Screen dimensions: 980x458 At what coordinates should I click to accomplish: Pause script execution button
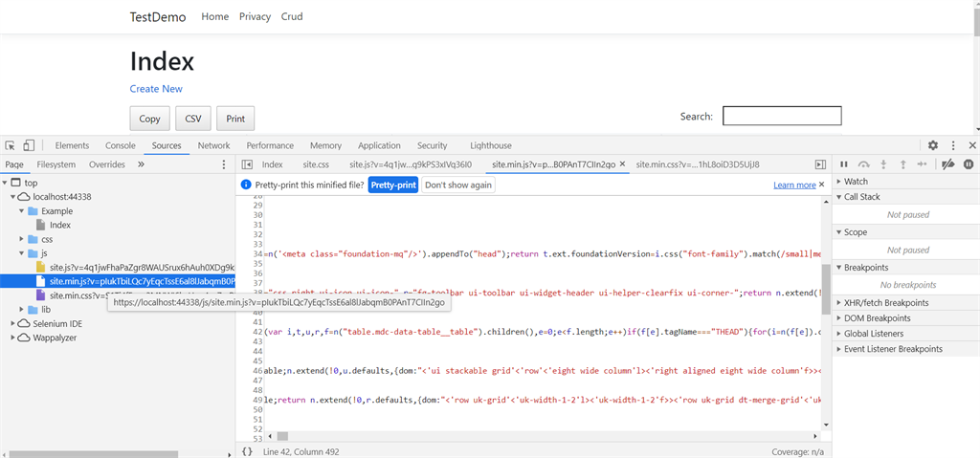(x=844, y=164)
